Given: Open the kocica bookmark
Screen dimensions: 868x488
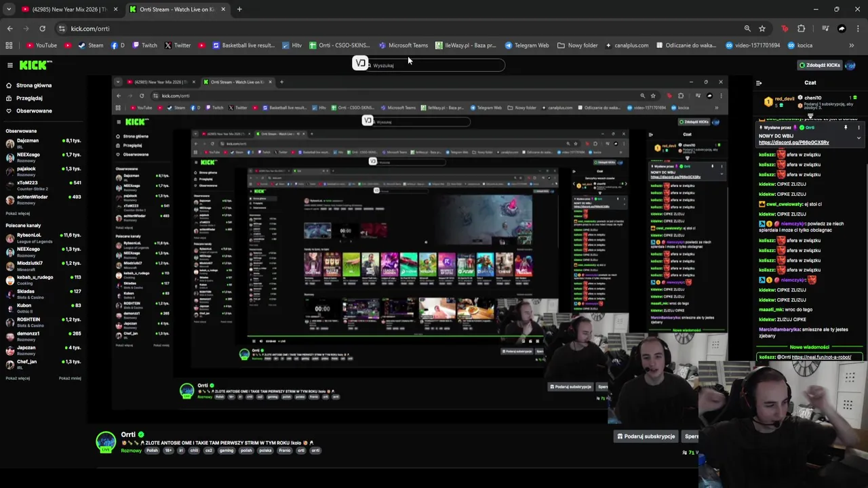Looking at the screenshot, I should point(799,45).
